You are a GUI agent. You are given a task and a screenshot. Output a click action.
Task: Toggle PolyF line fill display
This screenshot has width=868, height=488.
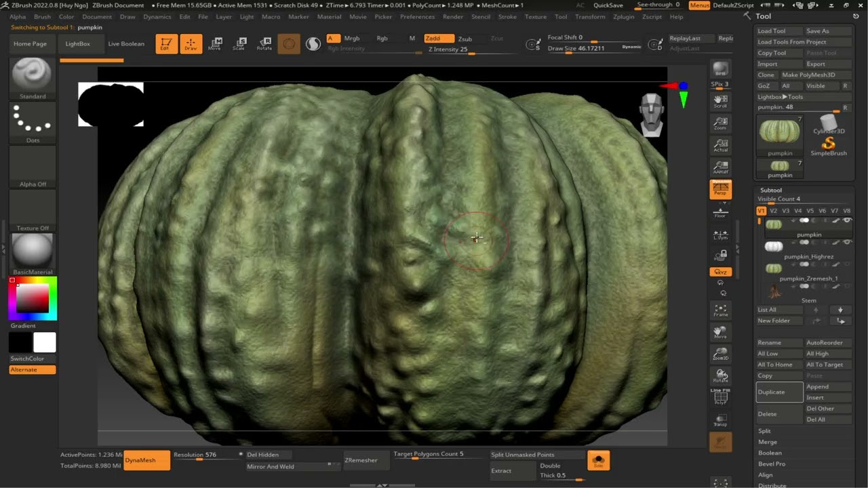[x=720, y=398]
